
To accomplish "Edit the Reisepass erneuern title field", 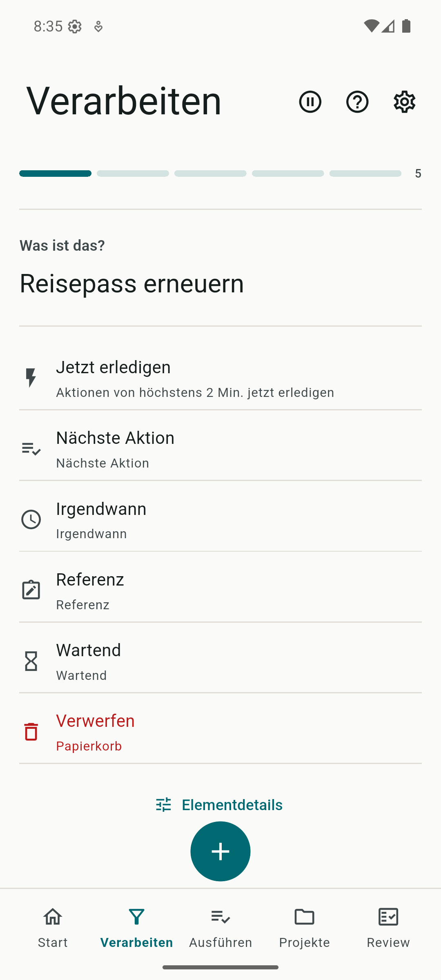I will click(x=131, y=283).
